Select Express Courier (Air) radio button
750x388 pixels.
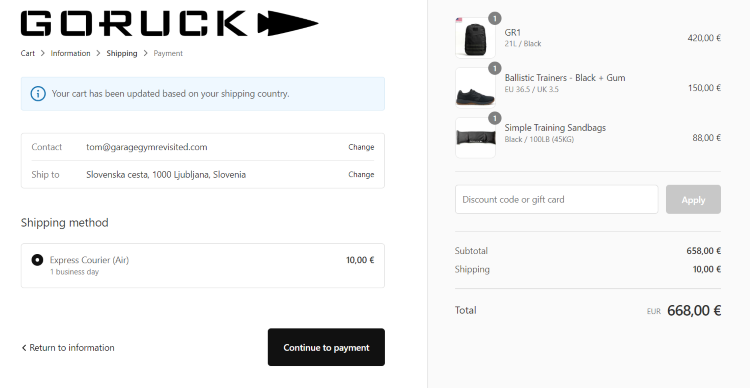click(37, 260)
